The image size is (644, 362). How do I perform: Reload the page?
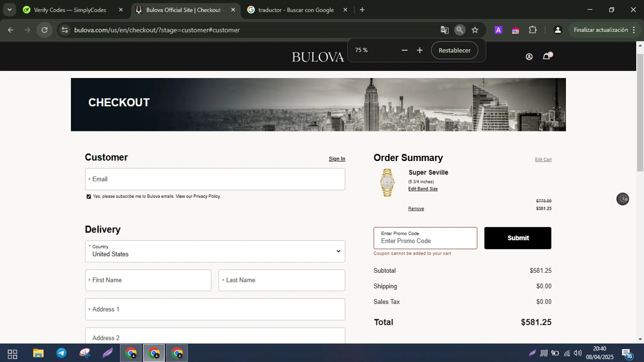tap(45, 30)
